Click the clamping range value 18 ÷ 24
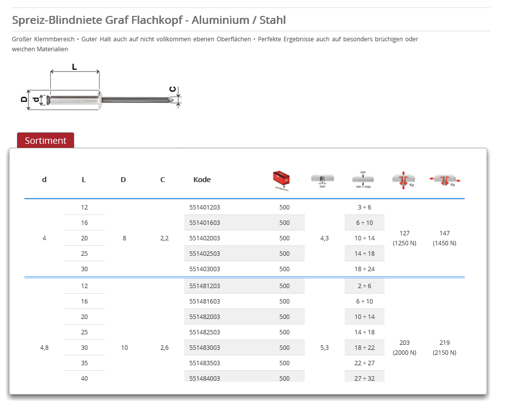This screenshot has height=420, width=507. click(x=365, y=269)
